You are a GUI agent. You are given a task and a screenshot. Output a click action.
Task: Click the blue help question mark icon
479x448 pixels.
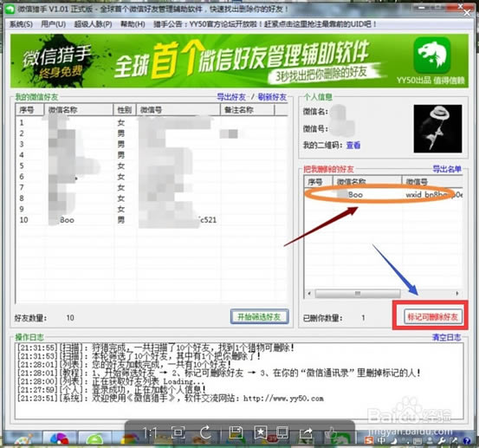click(x=467, y=440)
